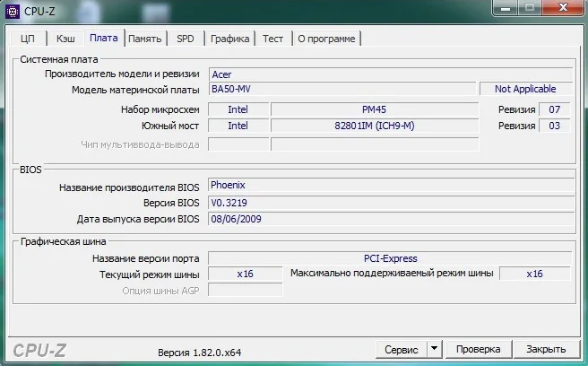Click the Название производителя BIOS label
The image size is (588, 366).
click(129, 187)
